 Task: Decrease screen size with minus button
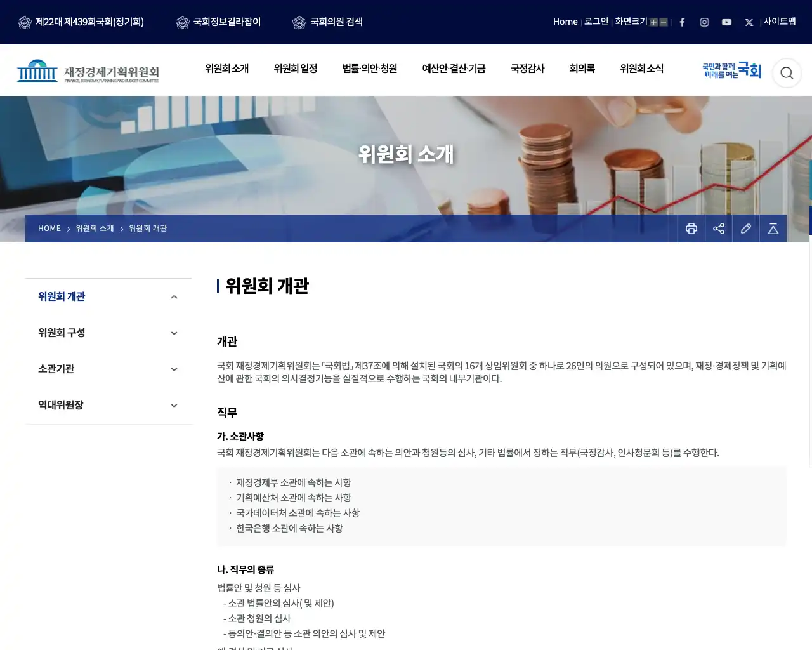coord(664,22)
